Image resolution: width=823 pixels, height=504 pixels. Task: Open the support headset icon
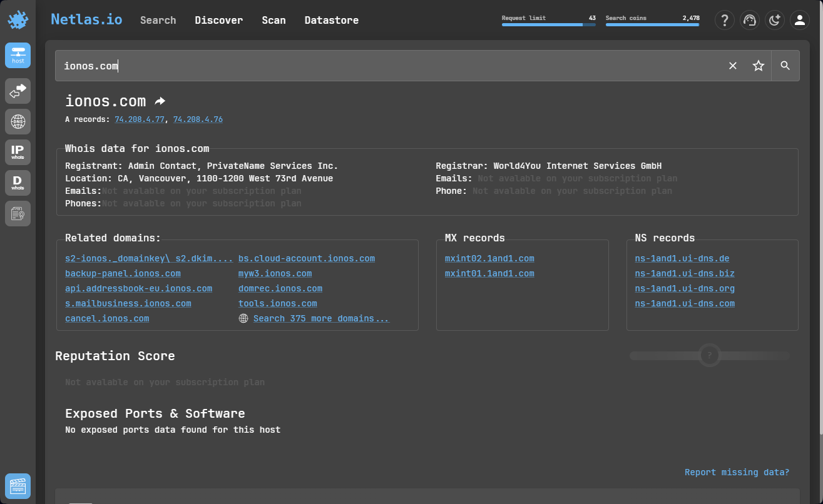(750, 20)
